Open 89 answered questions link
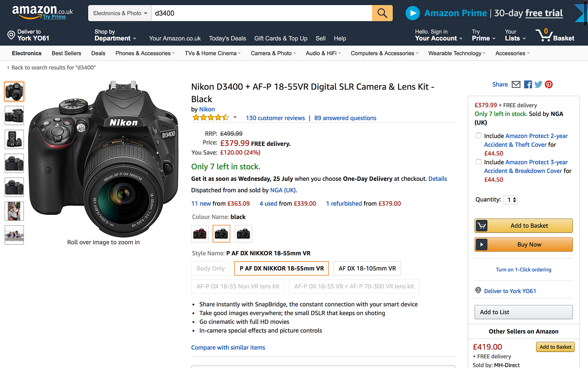The image size is (588, 368). (x=345, y=118)
